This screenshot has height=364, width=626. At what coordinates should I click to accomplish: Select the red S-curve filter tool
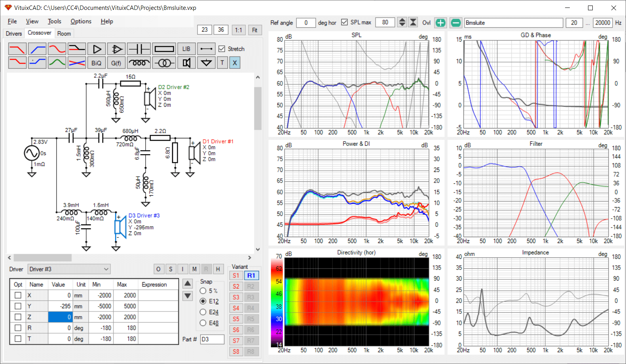pos(57,49)
